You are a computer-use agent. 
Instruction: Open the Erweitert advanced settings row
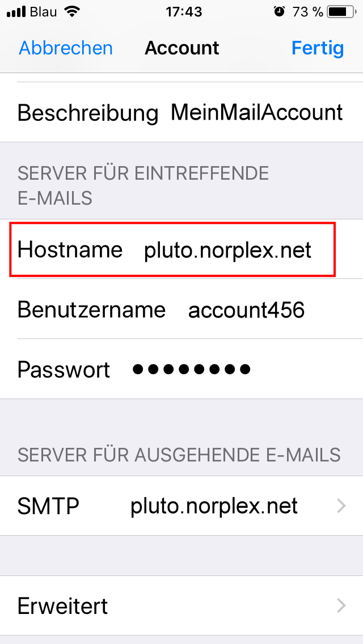point(181,605)
